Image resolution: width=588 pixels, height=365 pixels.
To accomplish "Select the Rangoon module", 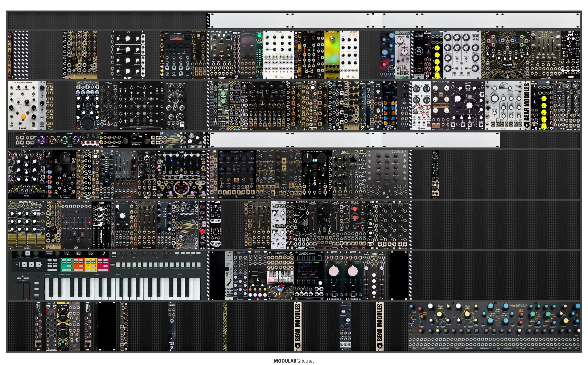I will [126, 174].
